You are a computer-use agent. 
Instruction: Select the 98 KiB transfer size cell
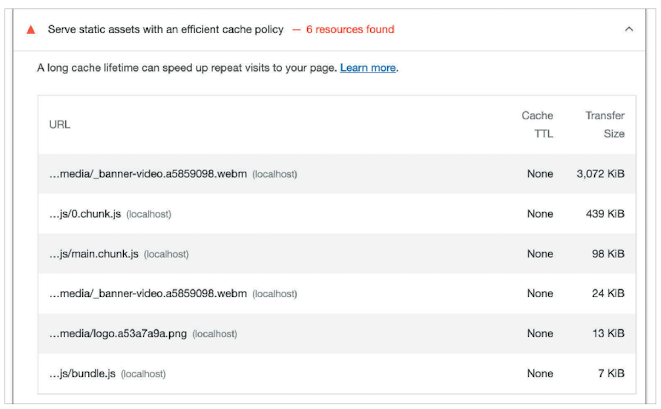(x=611, y=254)
